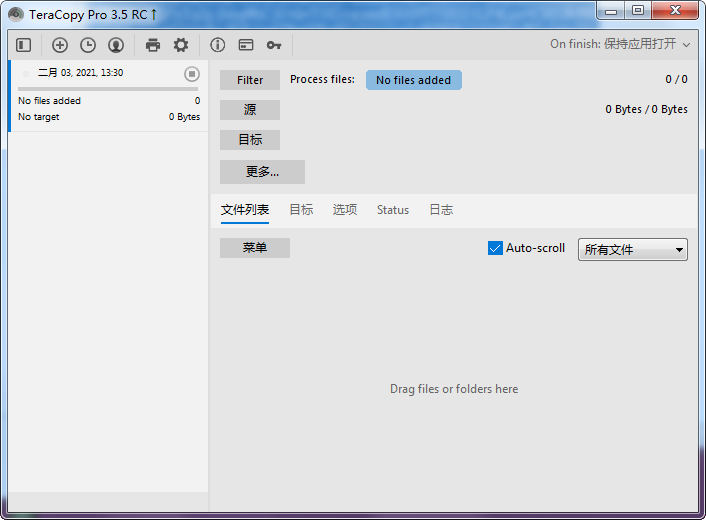The height and width of the screenshot is (520, 706).
Task: Open the On finish dropdown
Action: coord(620,44)
